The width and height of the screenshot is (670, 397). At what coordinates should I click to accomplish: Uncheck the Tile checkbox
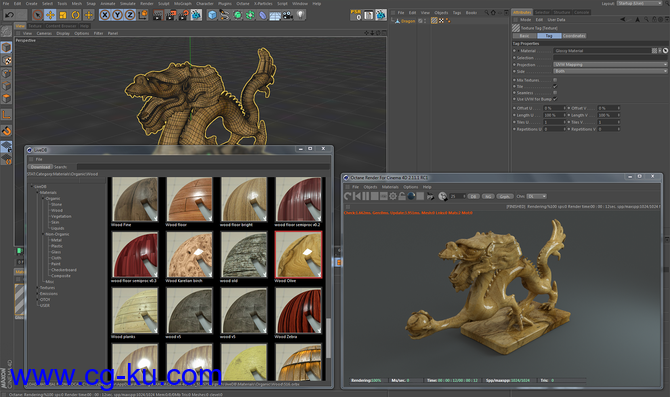tap(555, 86)
